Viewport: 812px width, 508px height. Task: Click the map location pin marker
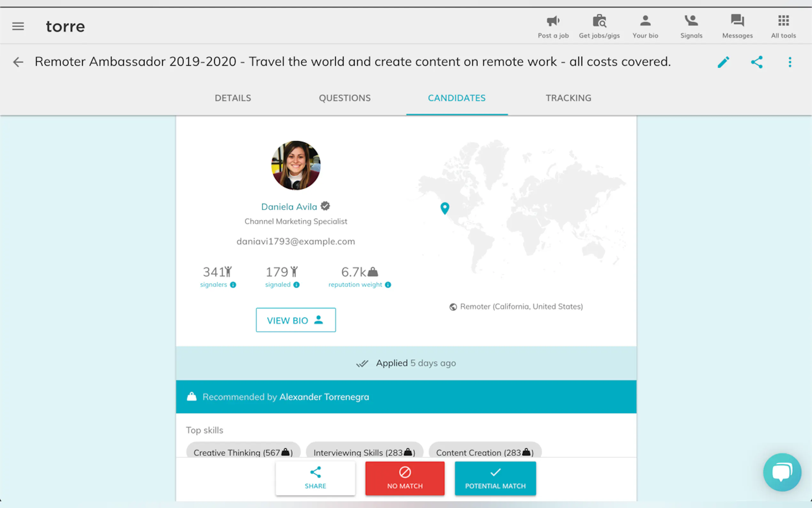pos(444,208)
